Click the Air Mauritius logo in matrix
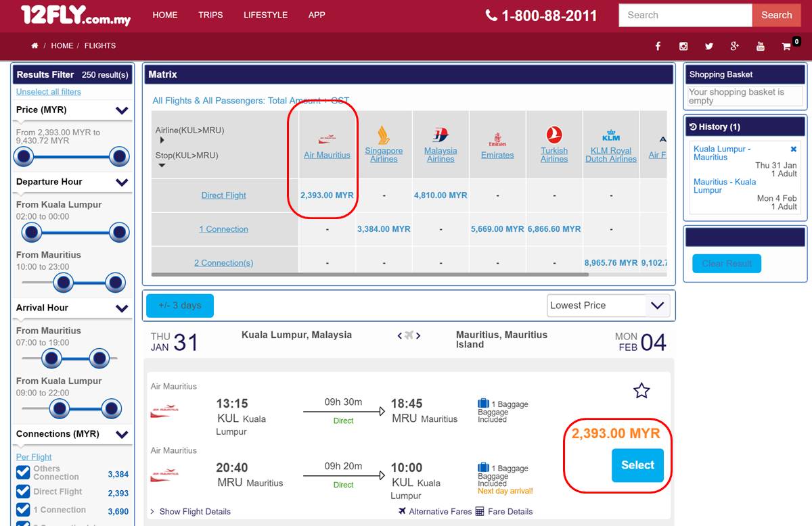This screenshot has height=526, width=812. pos(327,139)
